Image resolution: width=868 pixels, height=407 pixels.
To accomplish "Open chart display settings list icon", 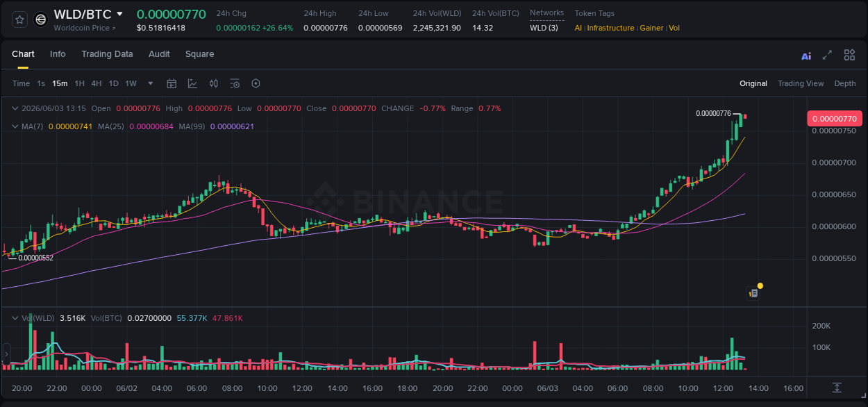I will [x=235, y=83].
